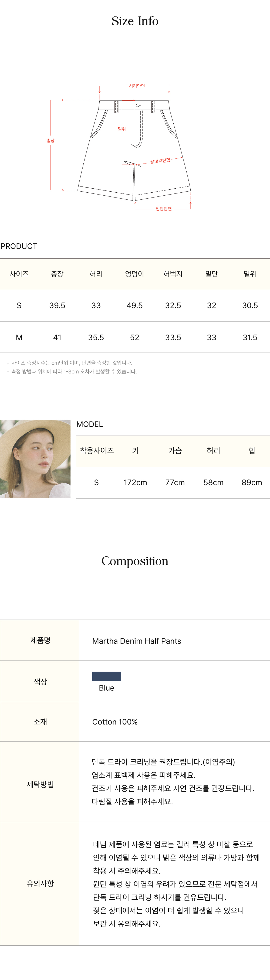Click the model photo with hat
Screen dimensions: 270x980
pos(35,459)
